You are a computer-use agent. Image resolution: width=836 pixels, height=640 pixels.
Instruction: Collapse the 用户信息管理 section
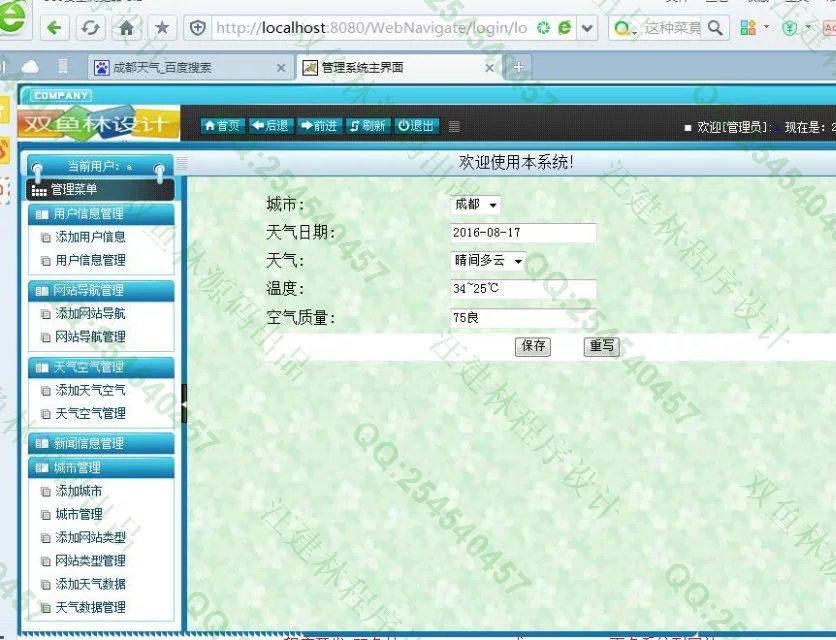[101, 214]
